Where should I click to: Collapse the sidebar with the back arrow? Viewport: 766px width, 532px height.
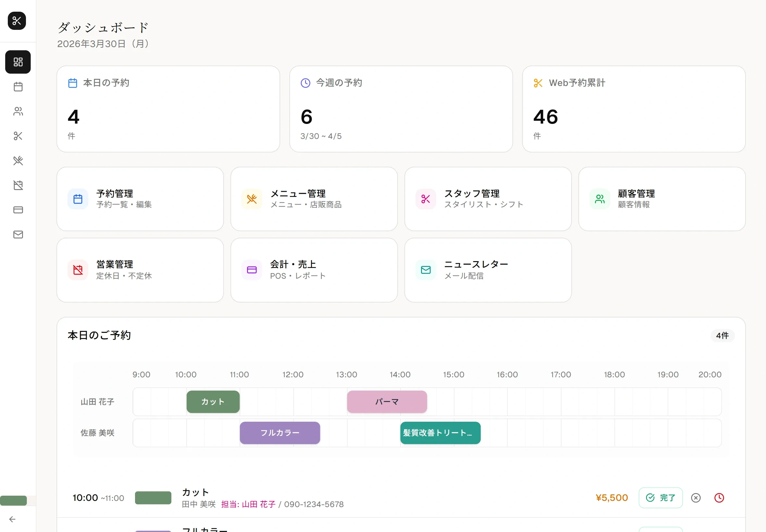12,519
